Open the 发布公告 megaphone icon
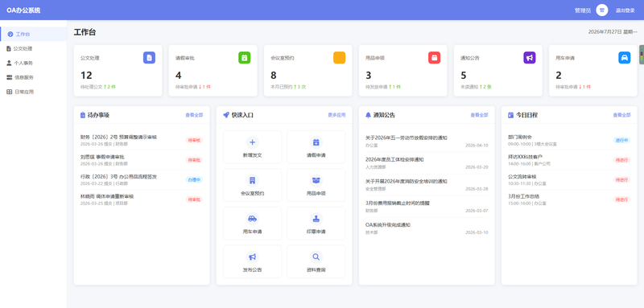Image resolution: width=644 pixels, height=308 pixels. [252, 257]
